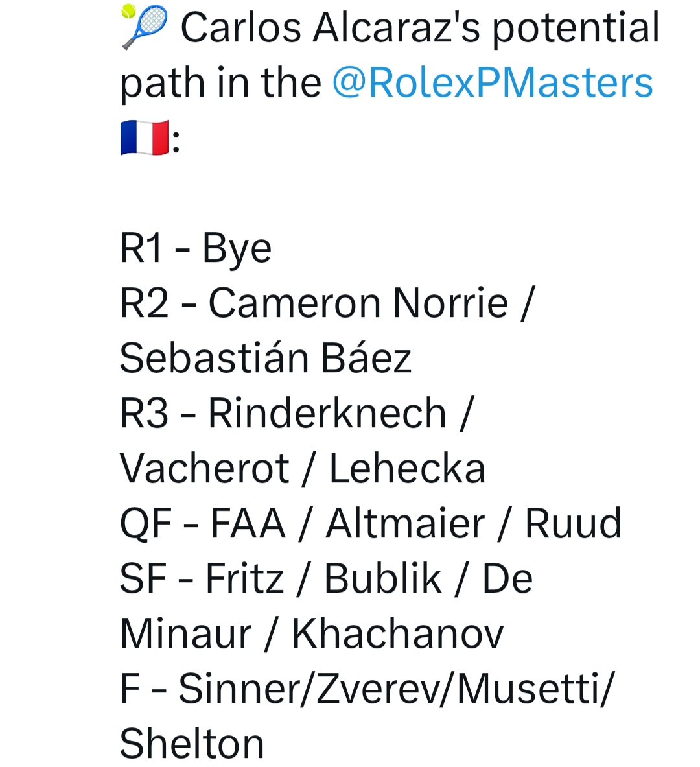Click the name "Cameron Norrie"
Image resolution: width=700 pixels, height=767 pixels.
358,303
